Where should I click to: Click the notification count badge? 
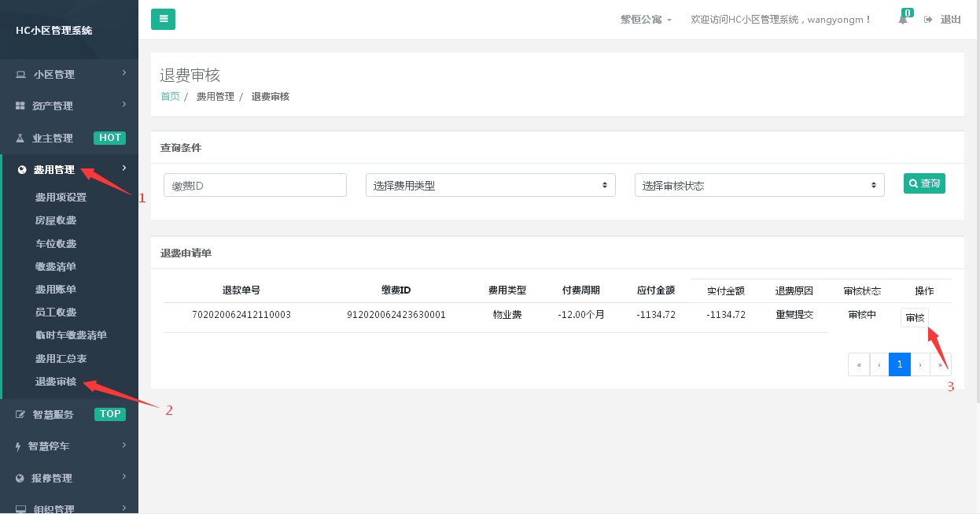pos(908,13)
